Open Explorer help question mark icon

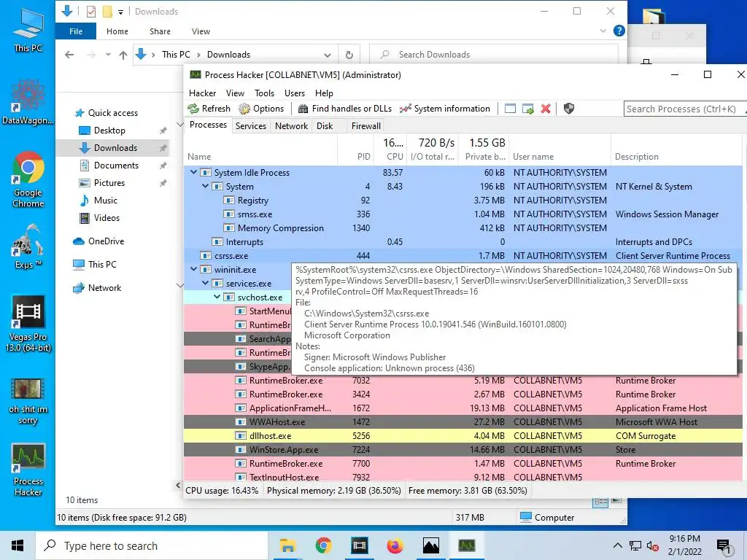point(619,31)
